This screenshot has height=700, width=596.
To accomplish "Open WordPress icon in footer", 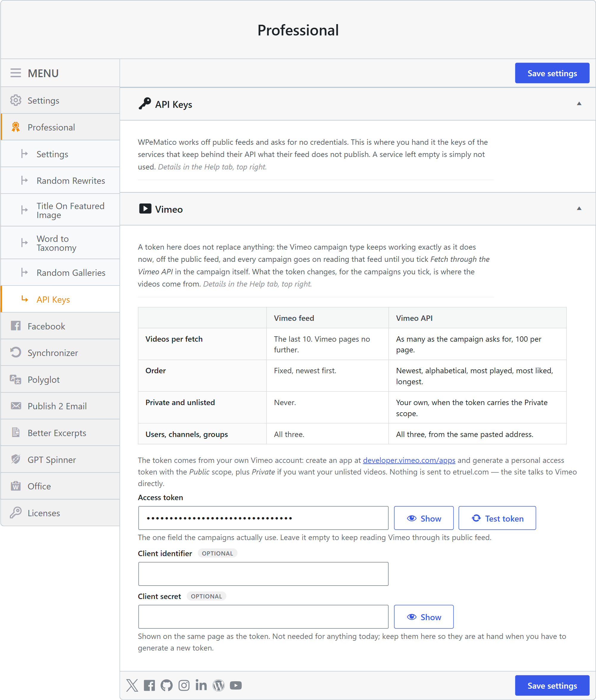I will pos(219,685).
